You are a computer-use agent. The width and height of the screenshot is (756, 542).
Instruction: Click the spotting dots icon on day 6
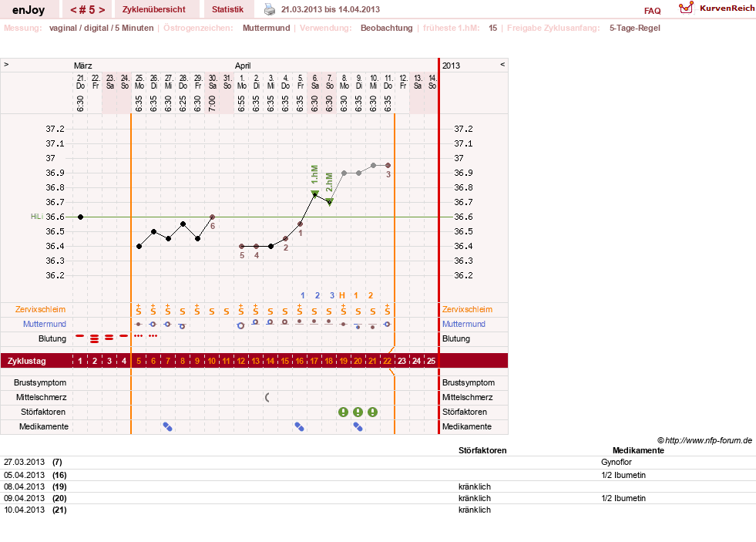pyautogui.click(x=153, y=335)
